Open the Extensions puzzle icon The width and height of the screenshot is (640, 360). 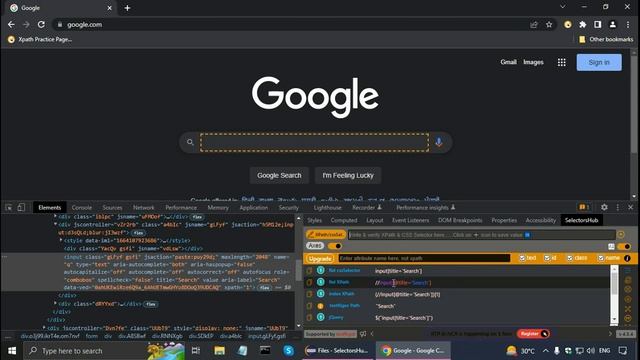[x=583, y=24]
